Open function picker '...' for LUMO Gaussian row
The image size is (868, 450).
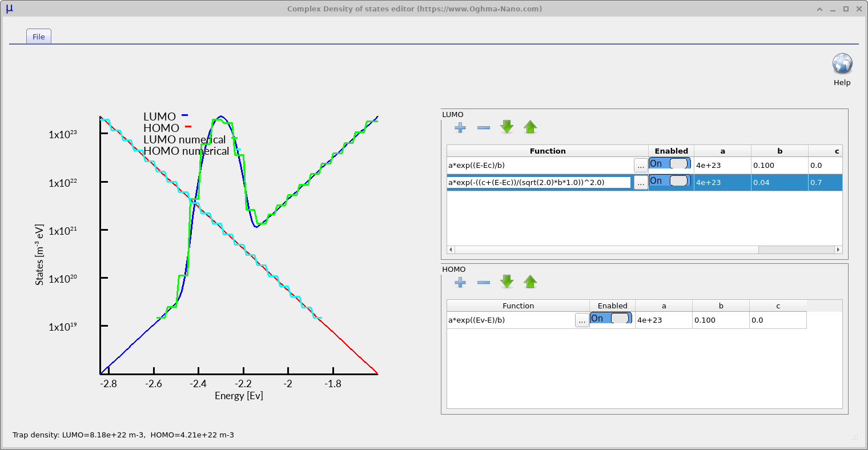[x=641, y=183]
